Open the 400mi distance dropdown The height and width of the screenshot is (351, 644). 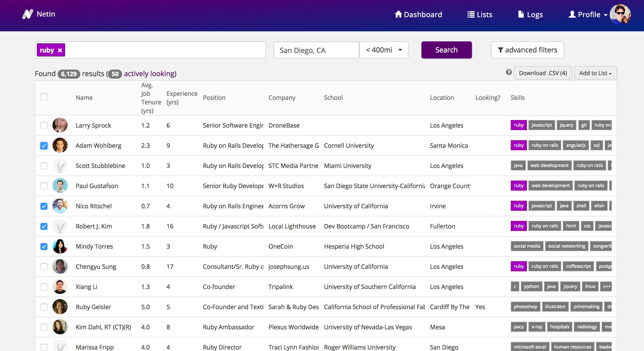(x=384, y=50)
